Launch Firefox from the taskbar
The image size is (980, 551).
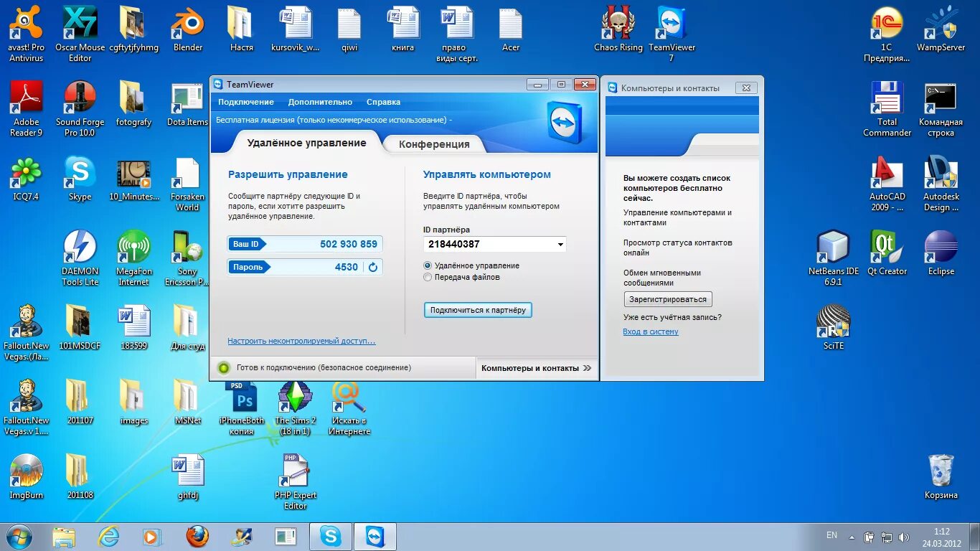(197, 536)
